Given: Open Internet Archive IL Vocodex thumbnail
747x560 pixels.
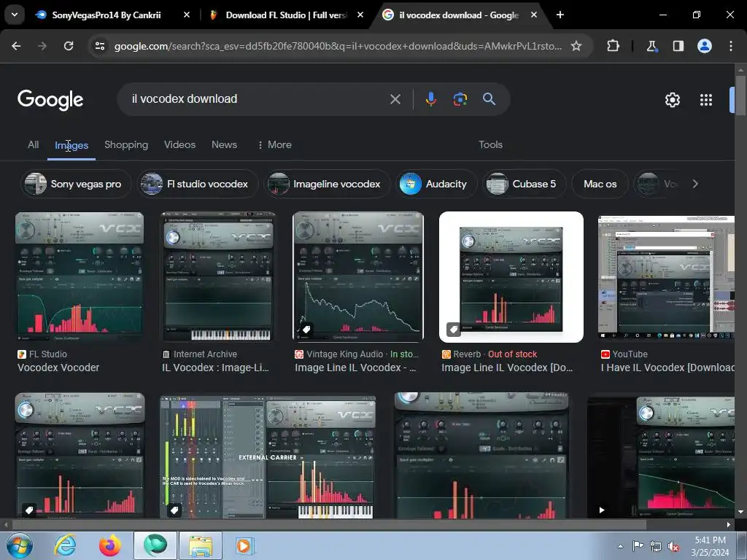Looking at the screenshot, I should point(219,276).
